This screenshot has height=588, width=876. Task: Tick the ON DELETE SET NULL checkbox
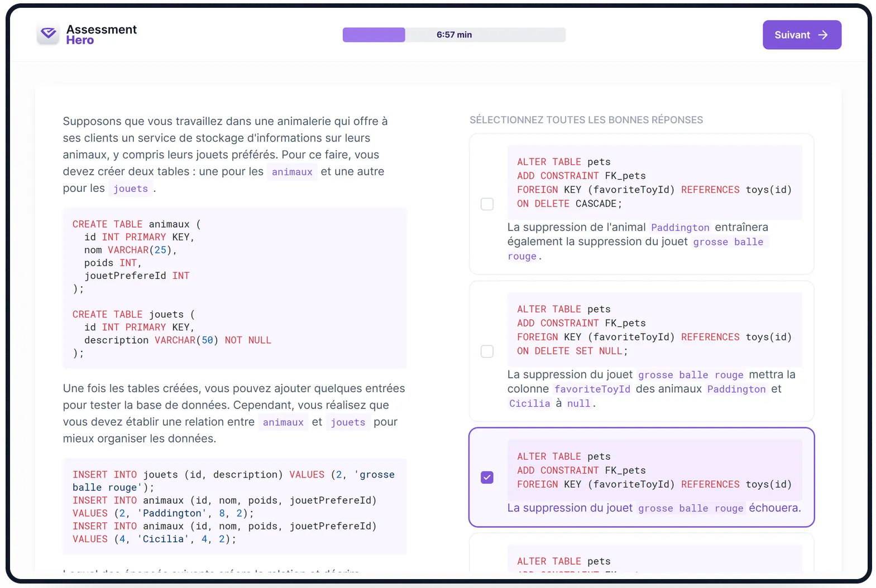tap(487, 351)
